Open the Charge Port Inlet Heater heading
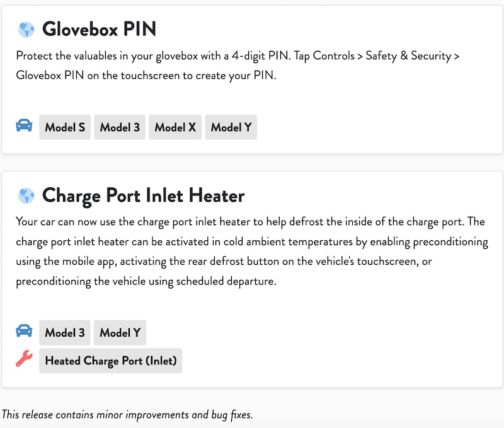The image size is (504, 428). point(144,196)
